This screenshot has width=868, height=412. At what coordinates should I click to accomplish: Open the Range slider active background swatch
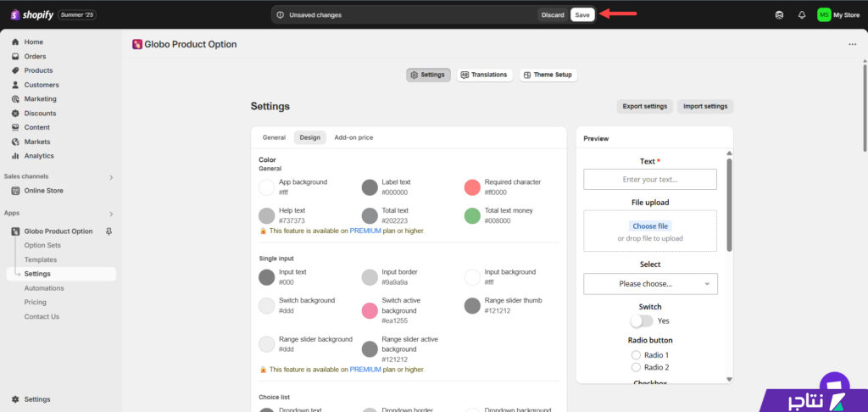pyautogui.click(x=370, y=349)
